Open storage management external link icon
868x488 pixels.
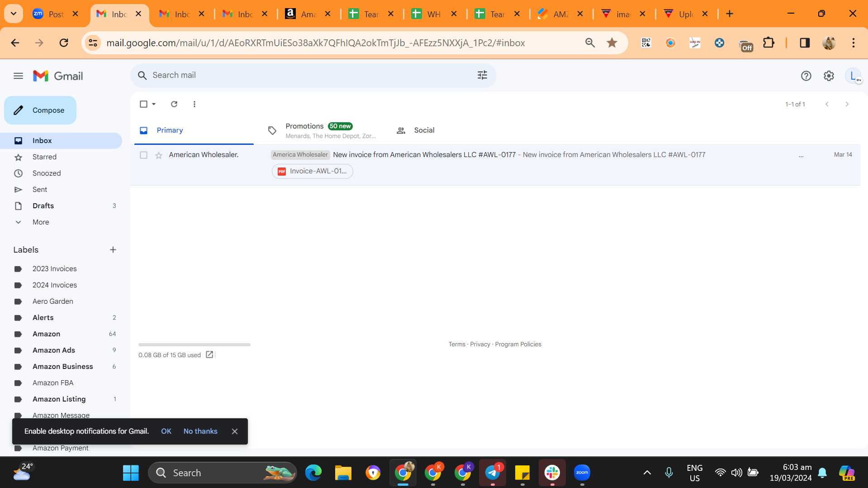[x=209, y=355]
